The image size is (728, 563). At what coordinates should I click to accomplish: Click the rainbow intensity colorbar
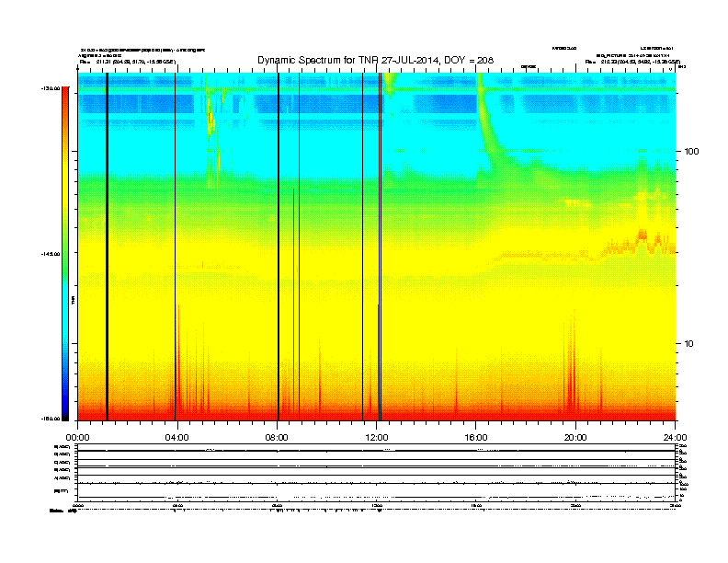tap(65, 253)
